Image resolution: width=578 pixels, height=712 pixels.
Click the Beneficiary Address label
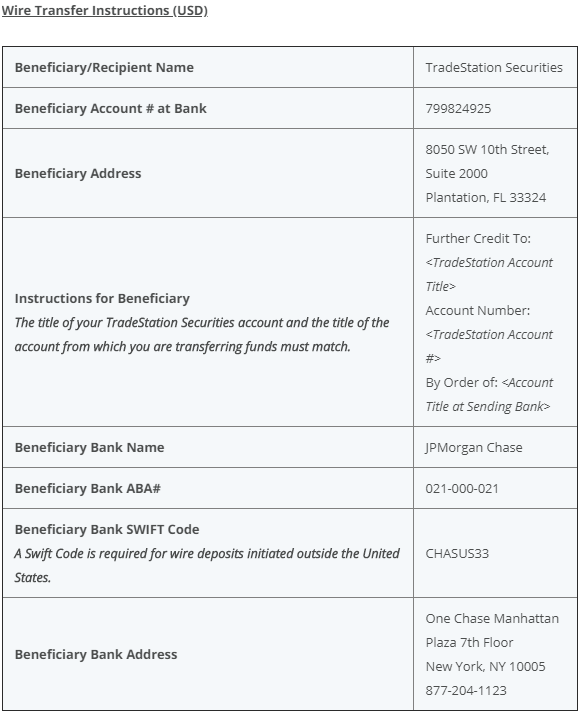tap(78, 173)
